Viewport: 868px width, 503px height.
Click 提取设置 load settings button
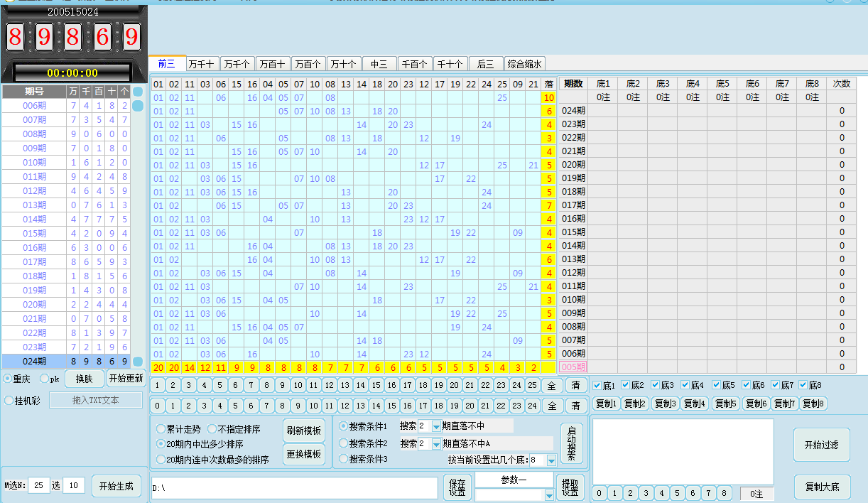point(570,487)
